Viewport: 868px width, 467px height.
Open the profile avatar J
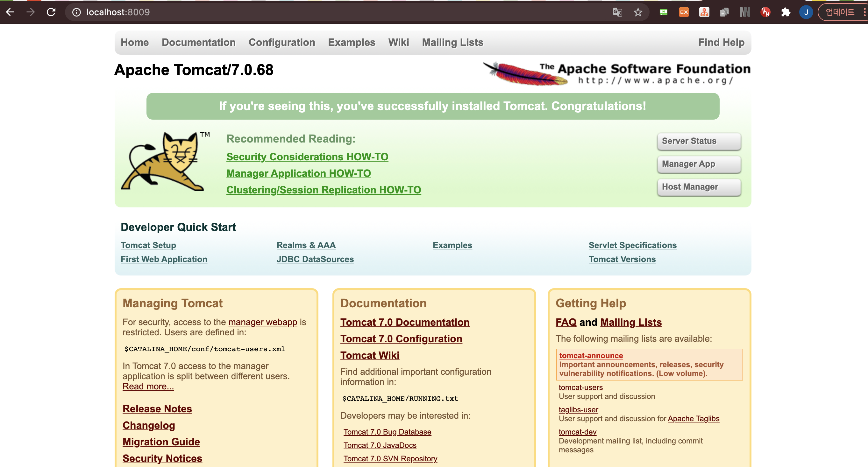click(806, 12)
